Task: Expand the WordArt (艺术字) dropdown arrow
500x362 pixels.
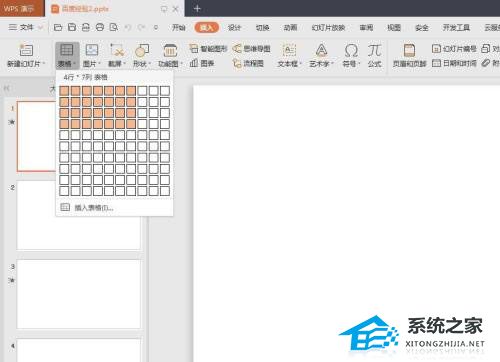Action: point(333,64)
